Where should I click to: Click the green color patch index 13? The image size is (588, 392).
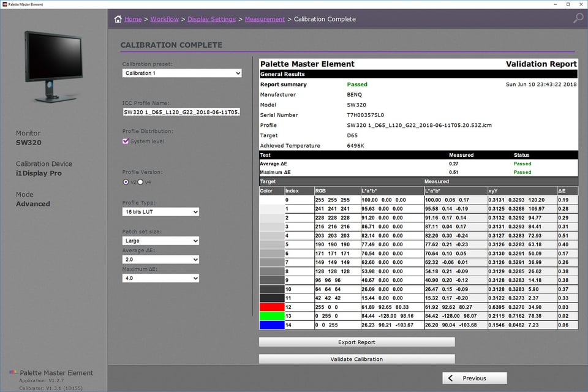point(272,316)
